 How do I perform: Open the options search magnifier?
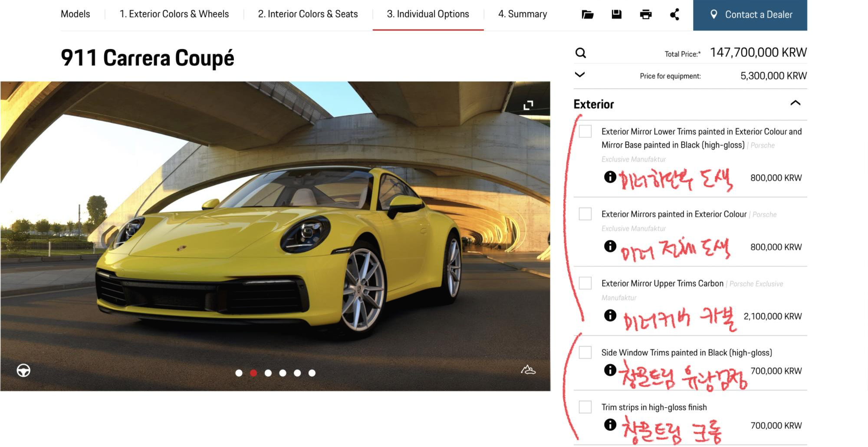(581, 53)
